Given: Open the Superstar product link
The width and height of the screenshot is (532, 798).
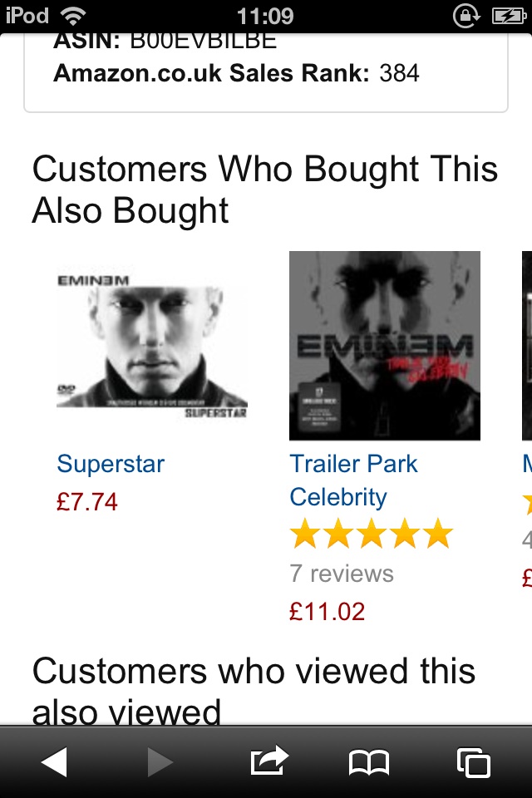Looking at the screenshot, I should [111, 464].
